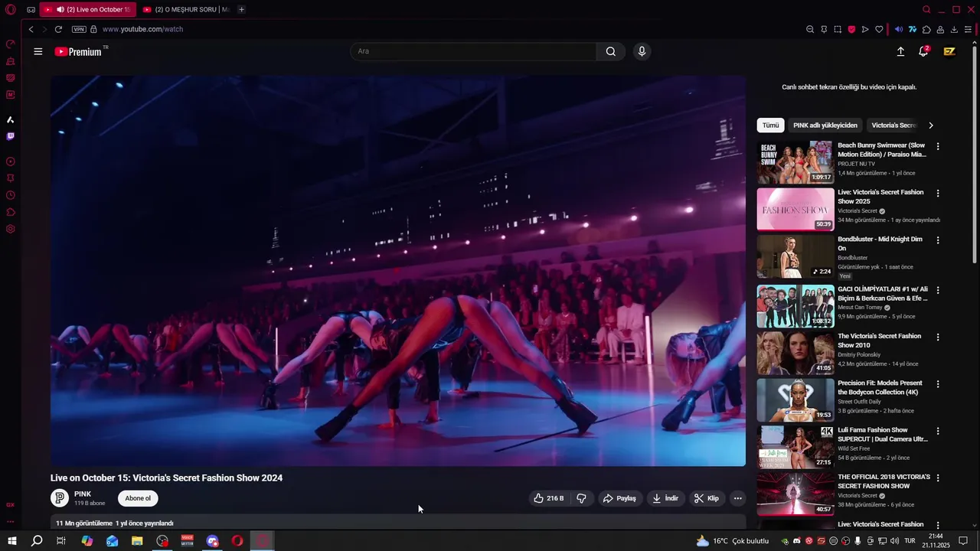Viewport: 980px width, 551px height.
Task: Select the 'PINK adlı yükleyiciden' chip
Action: (825, 126)
